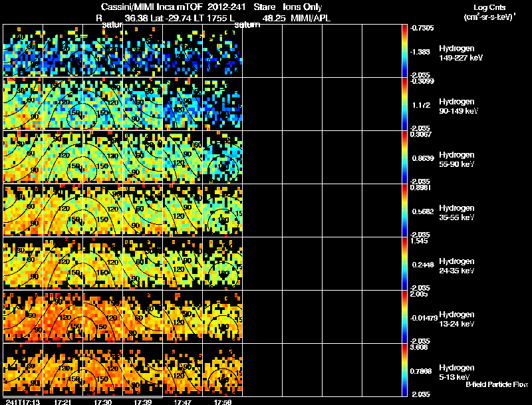Select the 17:56 Hydrogen 5-13 keV panel
The image size is (532, 405).
(223, 370)
